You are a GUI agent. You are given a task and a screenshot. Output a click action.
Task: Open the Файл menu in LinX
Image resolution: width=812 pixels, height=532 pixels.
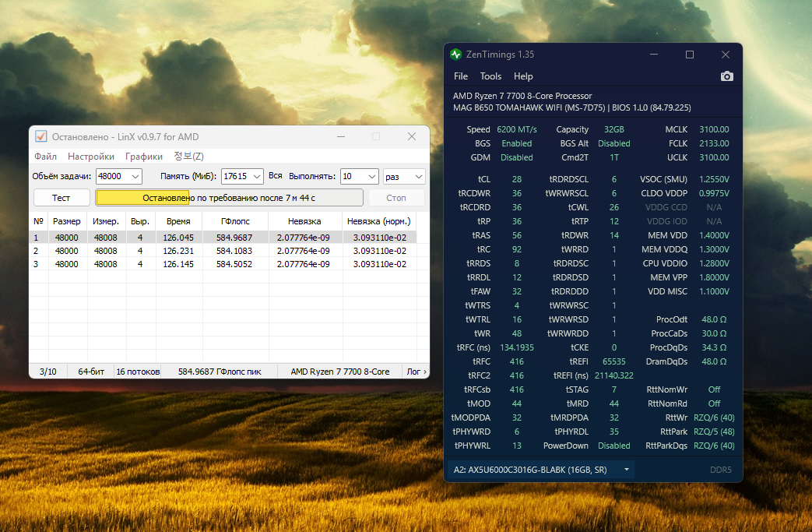[x=46, y=157]
